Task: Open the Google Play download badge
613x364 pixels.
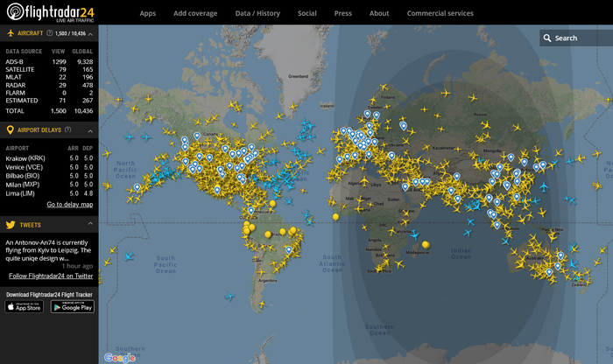Action: pos(72,307)
